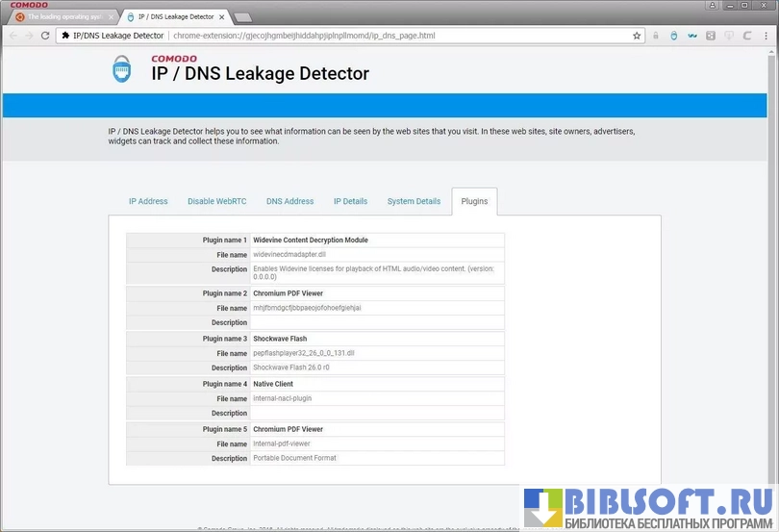Viewport: 779px width, 532px height.
Task: Click the padlock extension icon in toolbar
Action: [655, 36]
